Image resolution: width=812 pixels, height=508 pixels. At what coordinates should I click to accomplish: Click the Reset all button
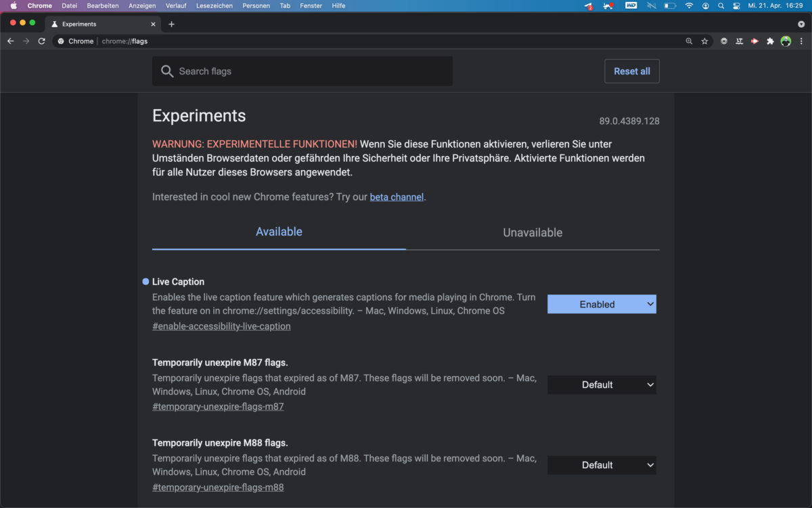[632, 71]
